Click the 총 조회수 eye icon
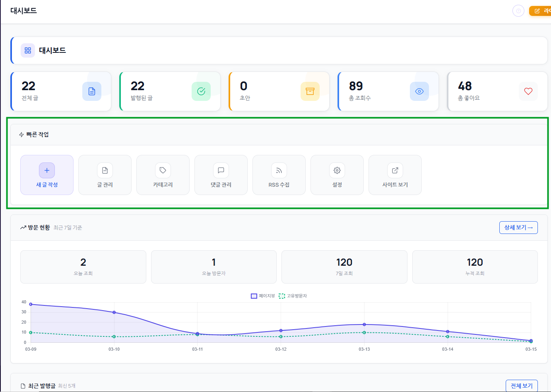551x392 pixels. 419,91
